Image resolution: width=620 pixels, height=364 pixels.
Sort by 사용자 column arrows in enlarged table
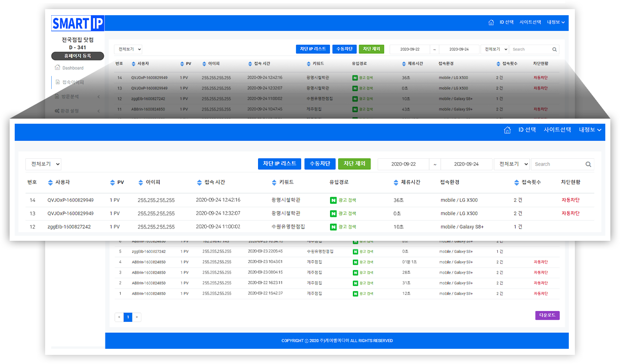[x=50, y=183]
